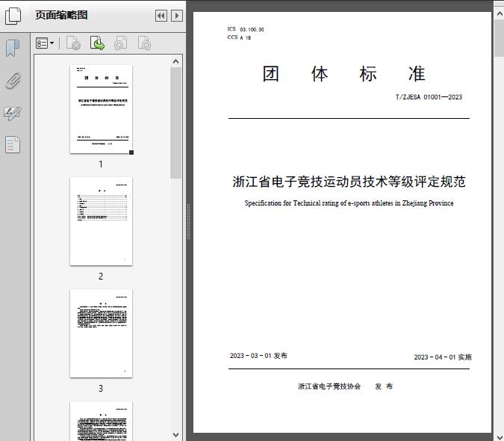Click page number label '2' under thumbnail
The height and width of the screenshot is (441, 504).
[x=101, y=277]
